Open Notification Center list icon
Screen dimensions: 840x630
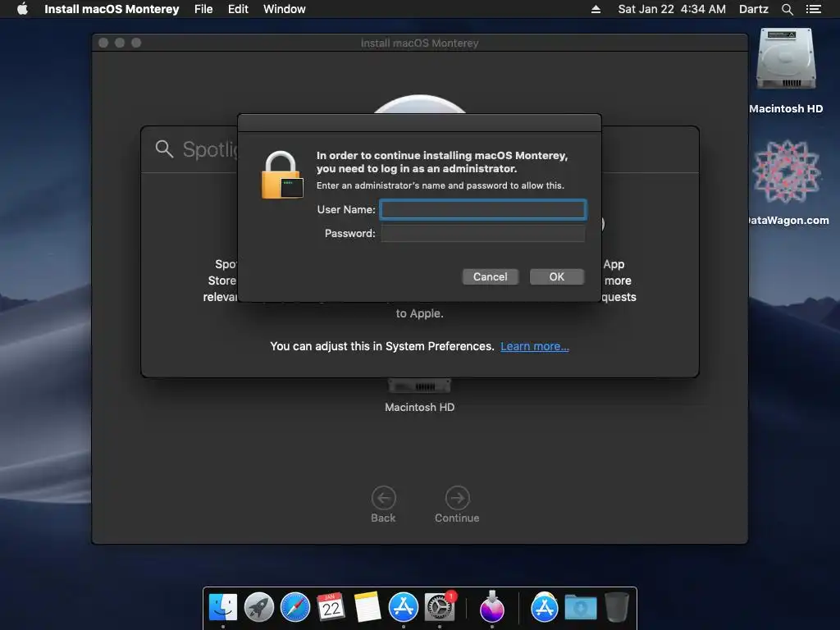(813, 9)
